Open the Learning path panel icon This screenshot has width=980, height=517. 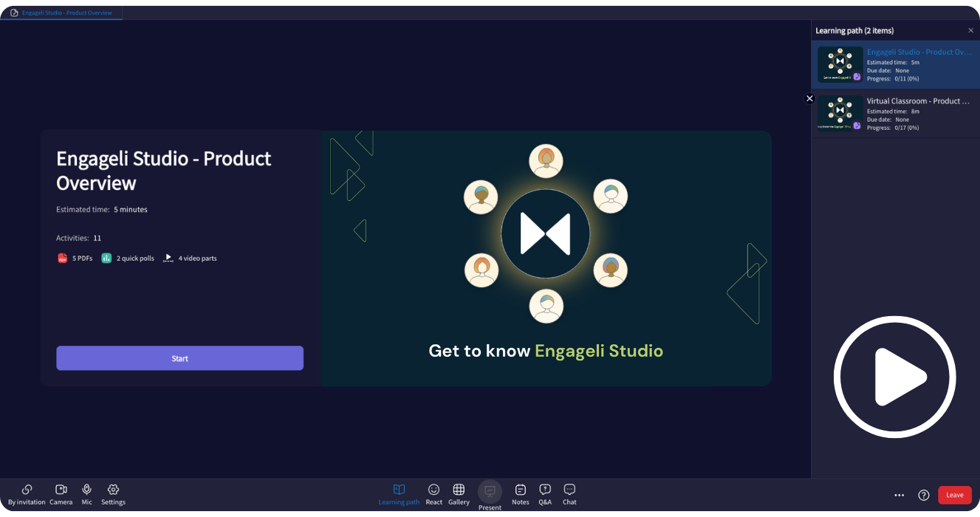coord(399,490)
